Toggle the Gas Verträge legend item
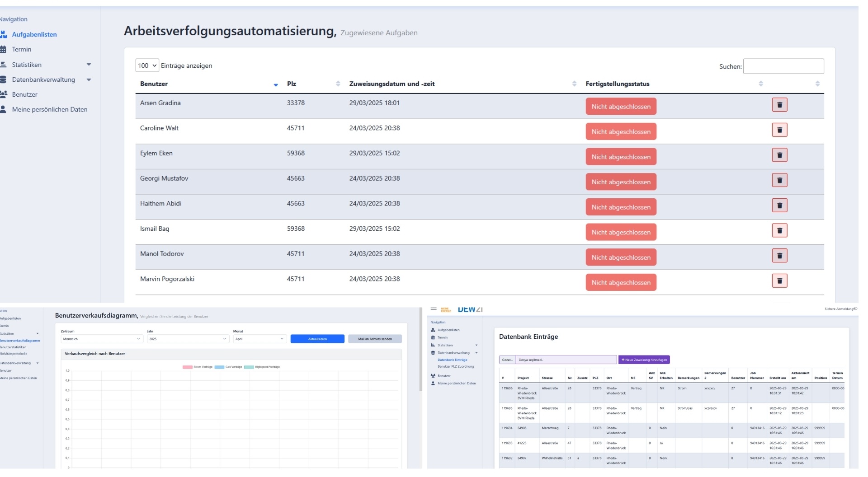This screenshot has width=868, height=477. (228, 367)
